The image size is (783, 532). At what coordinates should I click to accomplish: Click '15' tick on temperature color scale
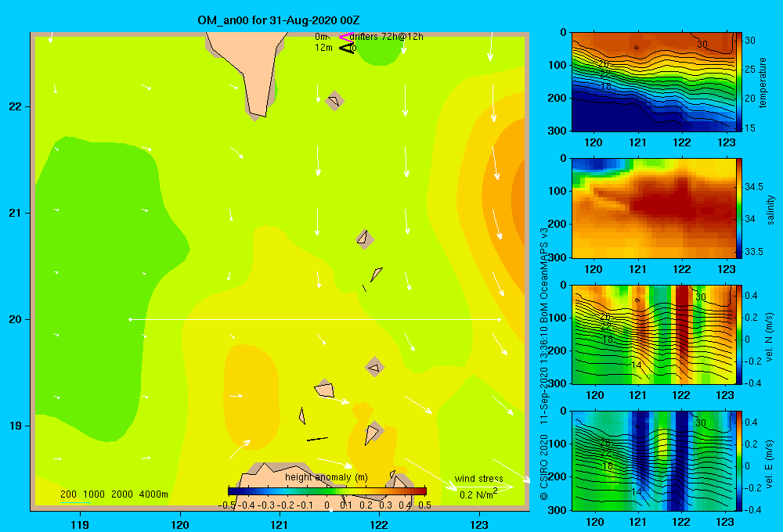[751, 128]
